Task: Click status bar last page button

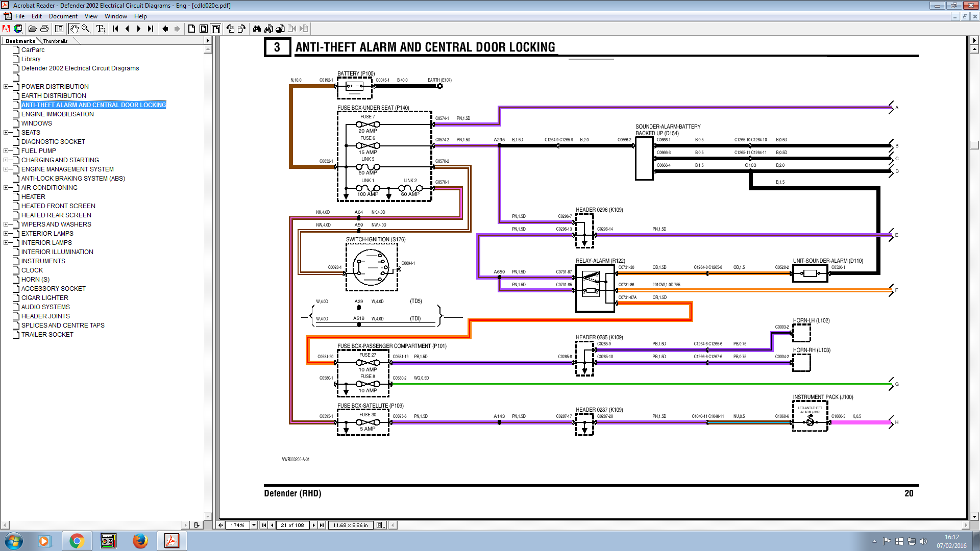Action: point(322,525)
